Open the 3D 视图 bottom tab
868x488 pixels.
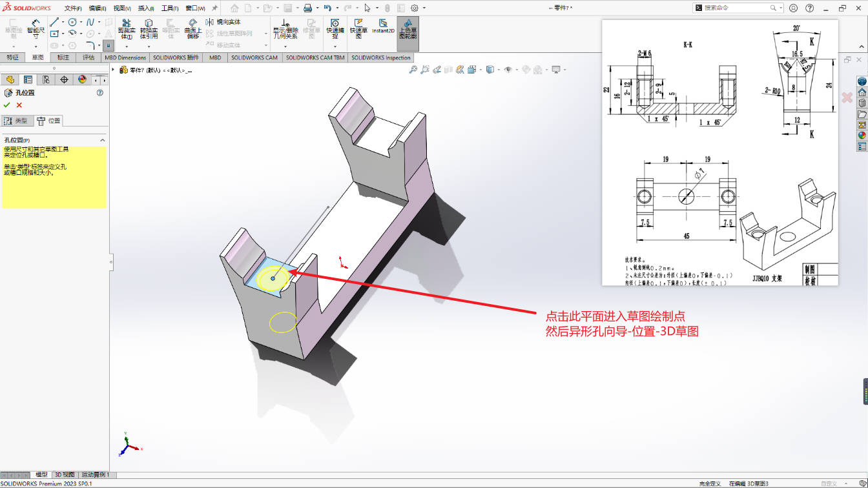point(65,474)
